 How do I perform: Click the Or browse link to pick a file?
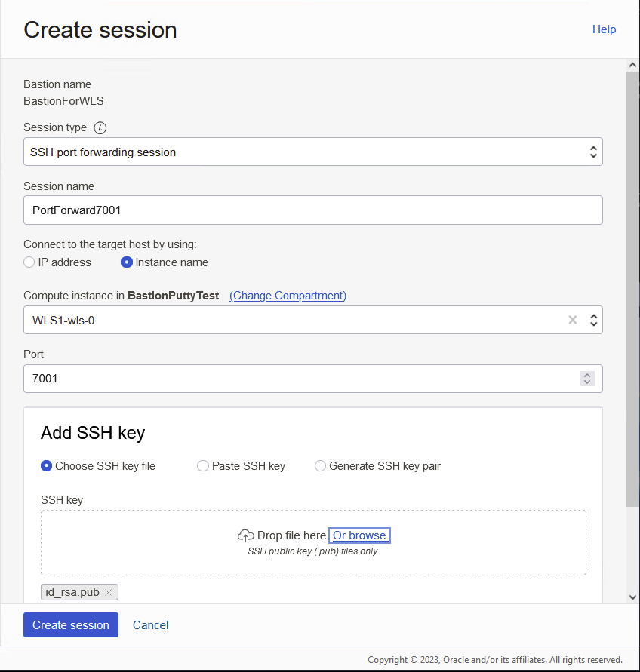click(x=359, y=535)
